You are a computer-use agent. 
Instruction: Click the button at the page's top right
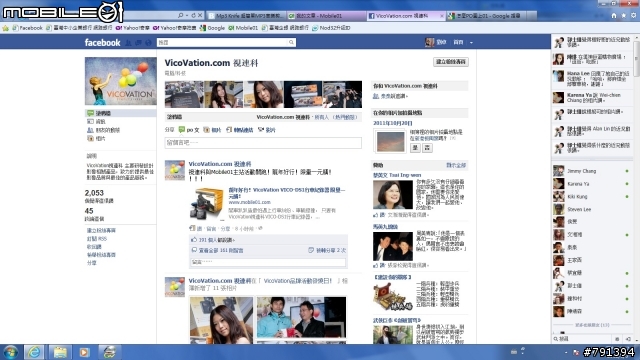[451, 62]
